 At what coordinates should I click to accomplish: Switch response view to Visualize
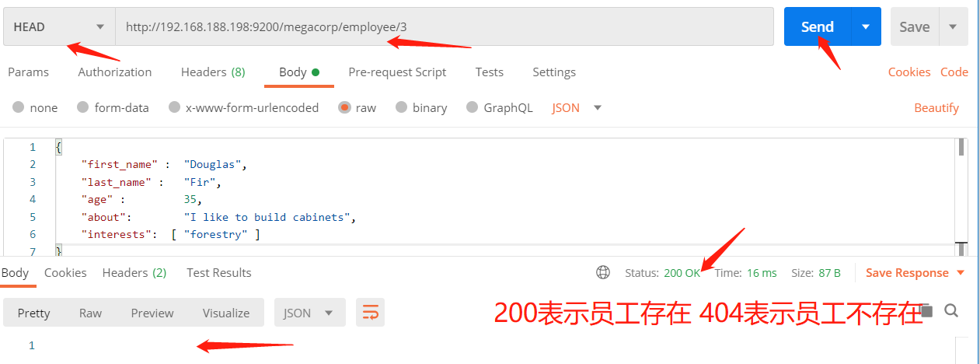pos(226,313)
